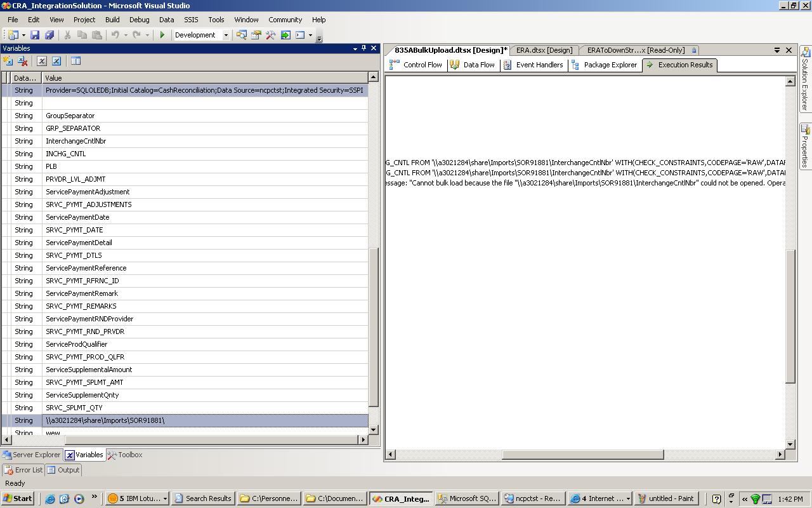Open the Development configuration dropdown
This screenshot has height=508, width=812.
click(225, 35)
